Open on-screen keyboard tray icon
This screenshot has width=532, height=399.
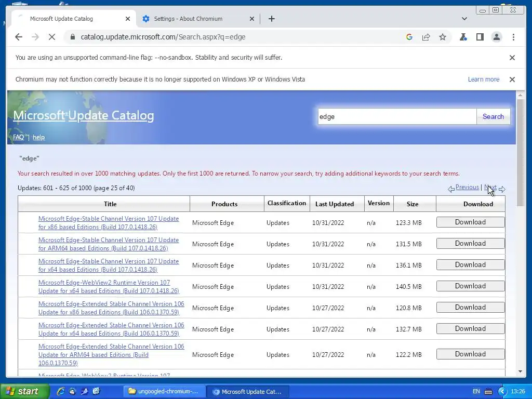point(488,392)
